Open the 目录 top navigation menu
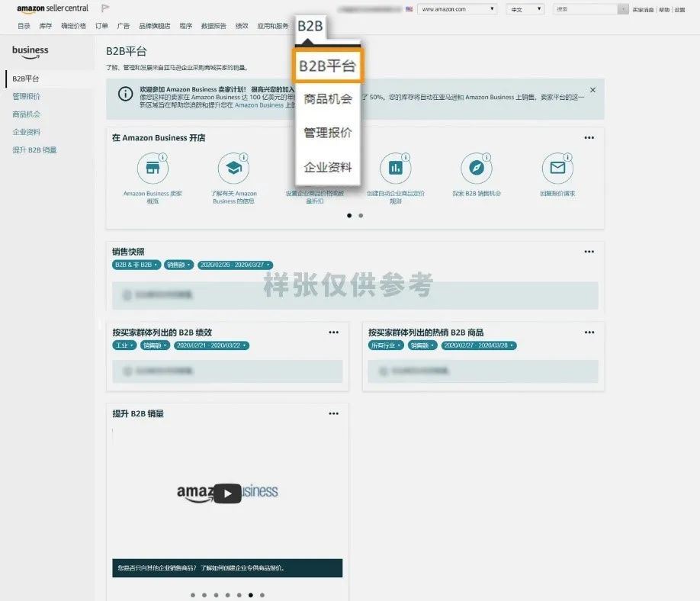Viewport: 700px width, 601px height. (x=24, y=26)
